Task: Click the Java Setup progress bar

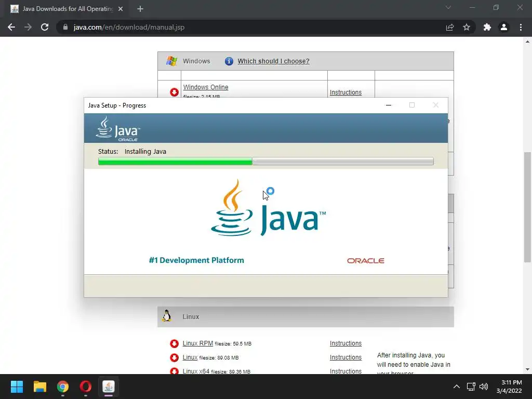Action: [265, 161]
